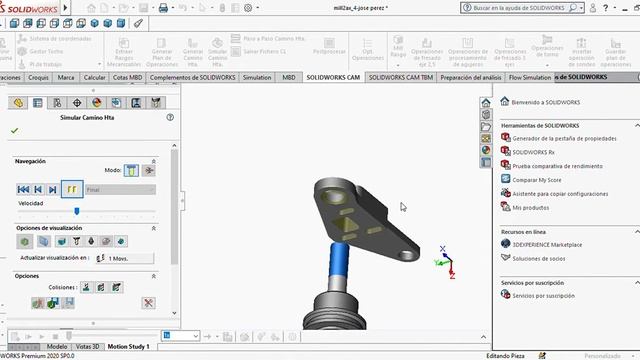Image resolution: width=640 pixels, height=360 pixels.
Task: Toggle the last teal visualization option icon
Action: (121, 242)
